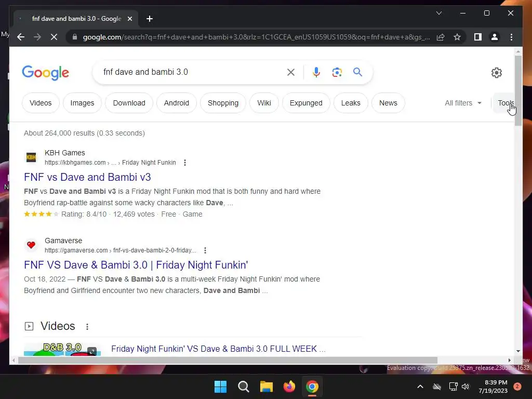Go to the Google logo homepage
Viewport: 532px width, 399px height.
pos(46,72)
